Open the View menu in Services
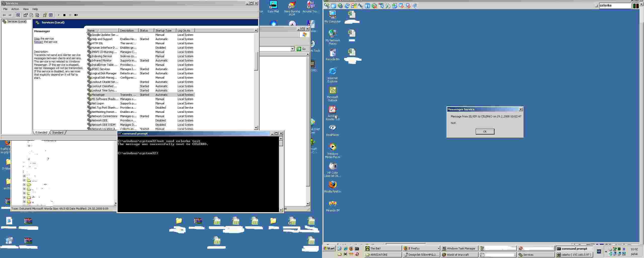The height and width of the screenshot is (258, 644). coord(26,9)
